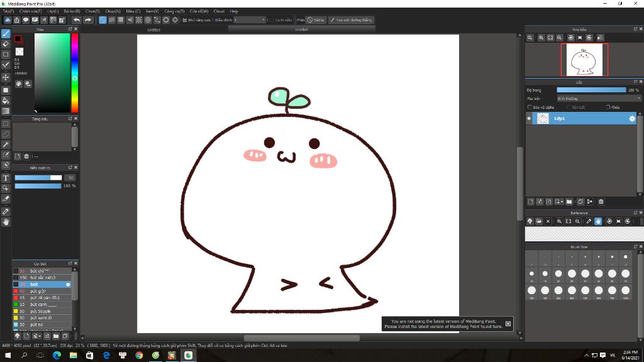
Task: Click the rainbow hue bar
Action: tap(75, 73)
